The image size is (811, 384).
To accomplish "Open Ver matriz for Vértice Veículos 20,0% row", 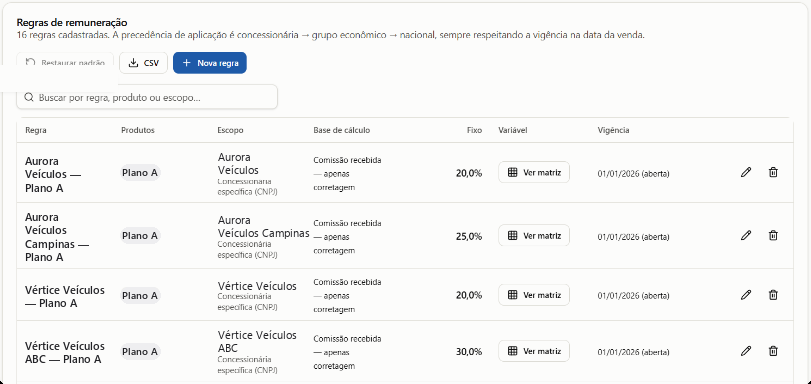I will click(x=534, y=295).
